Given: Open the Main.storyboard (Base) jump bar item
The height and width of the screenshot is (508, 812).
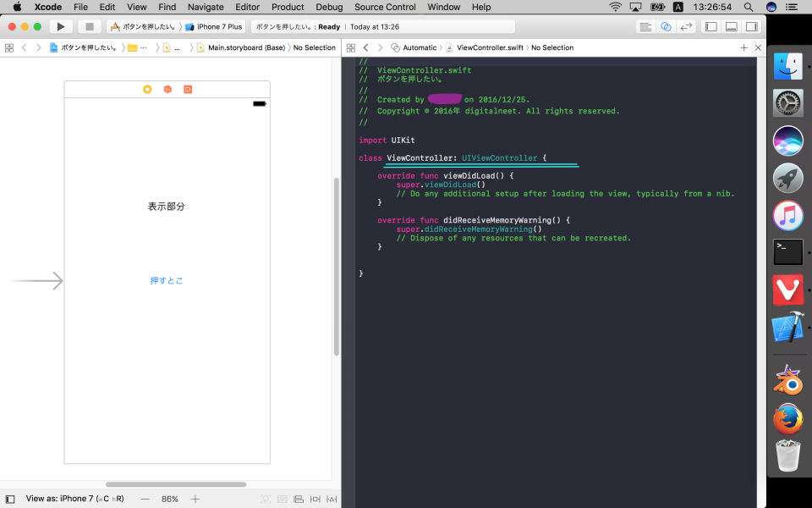Looking at the screenshot, I should coord(241,47).
